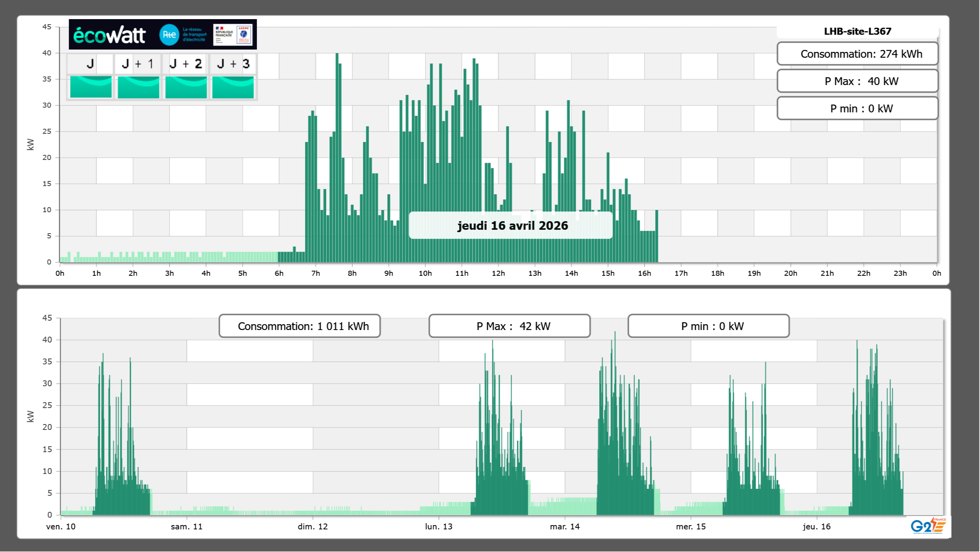
Task: Click the daily P min : 0 kW box
Action: pyautogui.click(x=857, y=108)
